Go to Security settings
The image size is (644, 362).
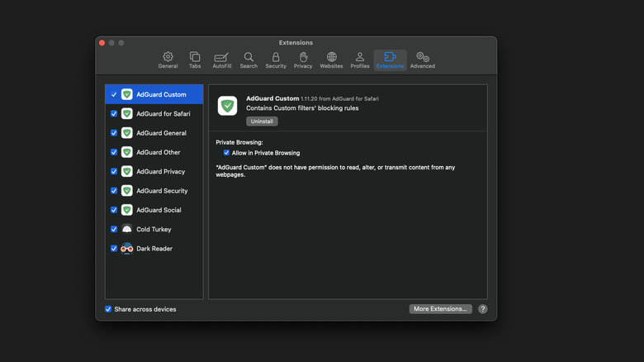pos(276,60)
